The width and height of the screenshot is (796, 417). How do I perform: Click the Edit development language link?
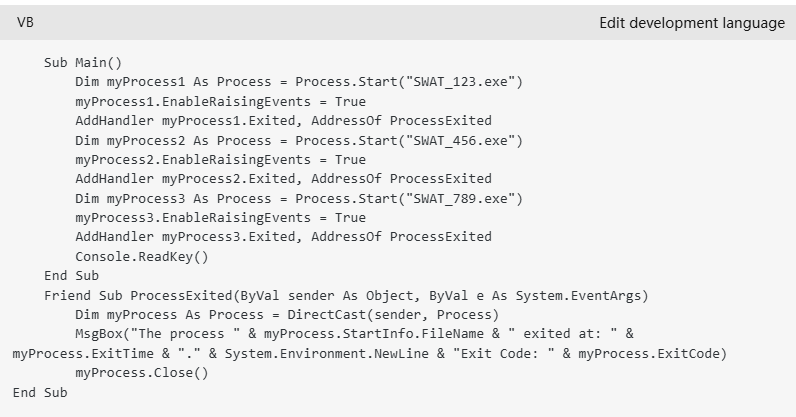(x=692, y=23)
